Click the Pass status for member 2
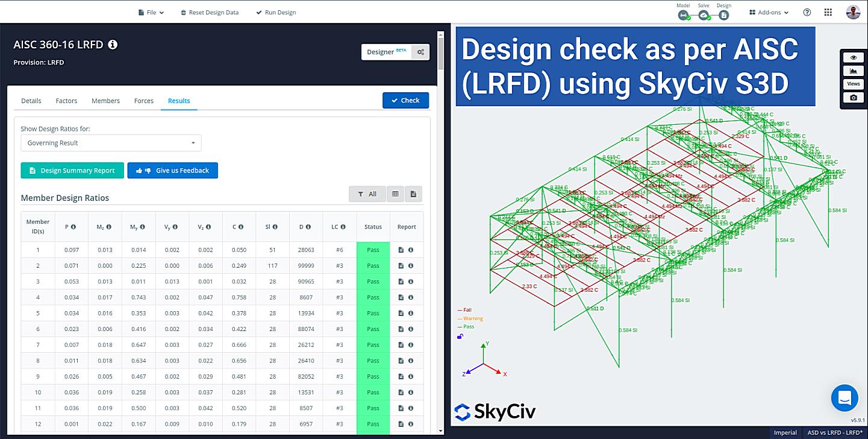Screen dimensions: 868x439 [373, 266]
